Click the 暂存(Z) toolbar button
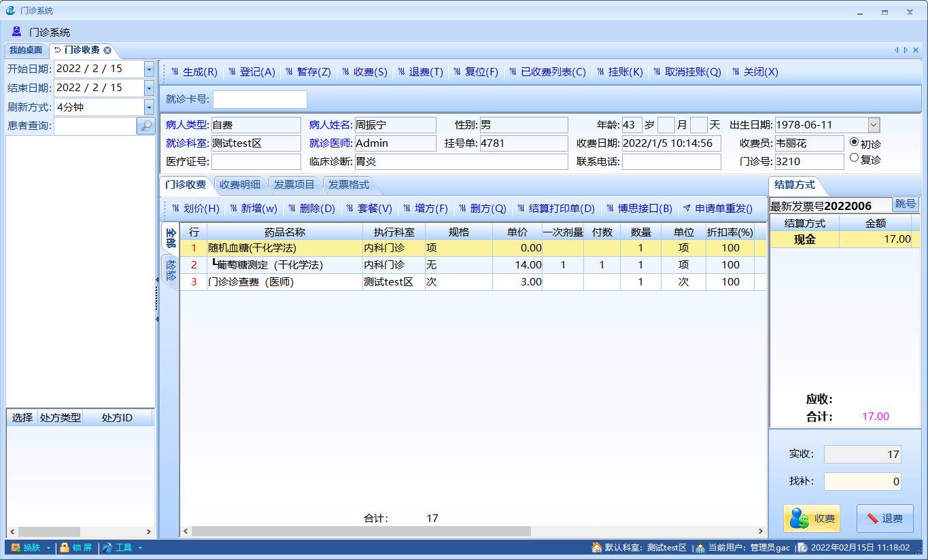 308,72
